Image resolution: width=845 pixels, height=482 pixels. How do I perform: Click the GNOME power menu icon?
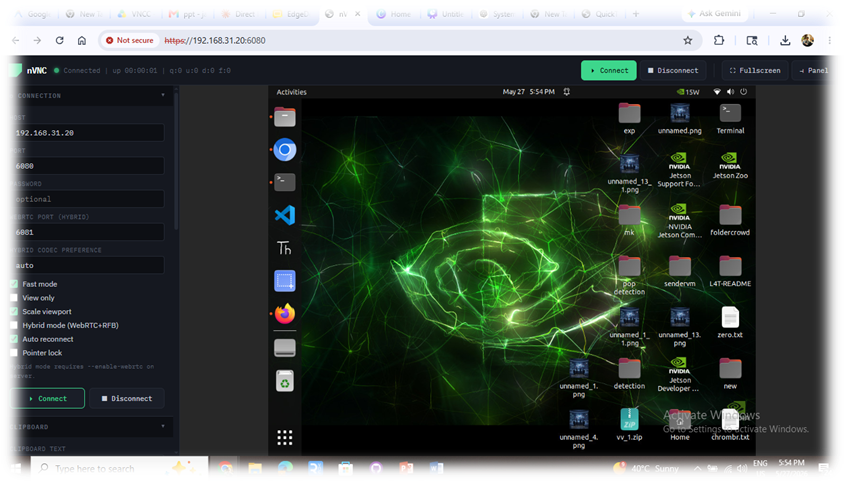coord(744,92)
